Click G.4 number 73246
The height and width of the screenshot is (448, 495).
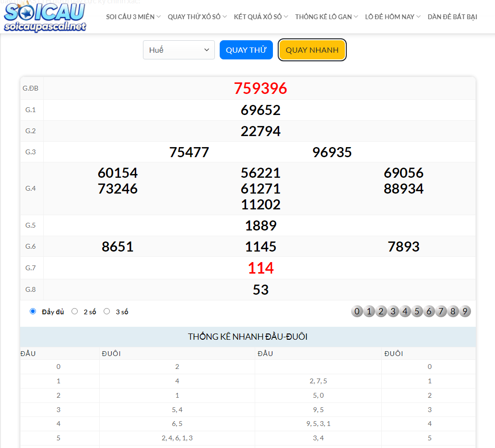(118, 188)
